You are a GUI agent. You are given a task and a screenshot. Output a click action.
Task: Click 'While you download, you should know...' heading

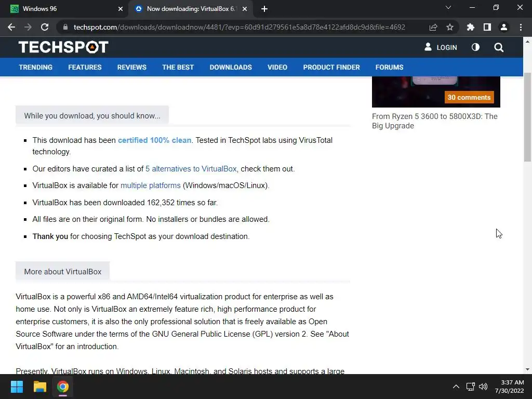92,116
